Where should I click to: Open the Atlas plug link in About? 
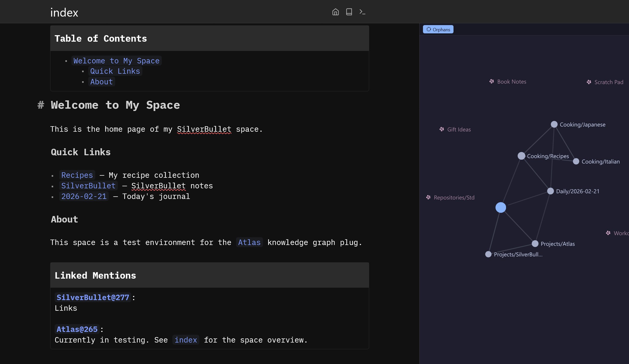point(249,242)
